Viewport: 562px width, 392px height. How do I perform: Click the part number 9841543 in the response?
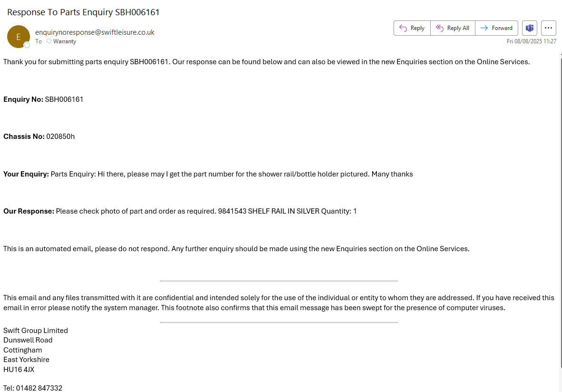point(232,211)
